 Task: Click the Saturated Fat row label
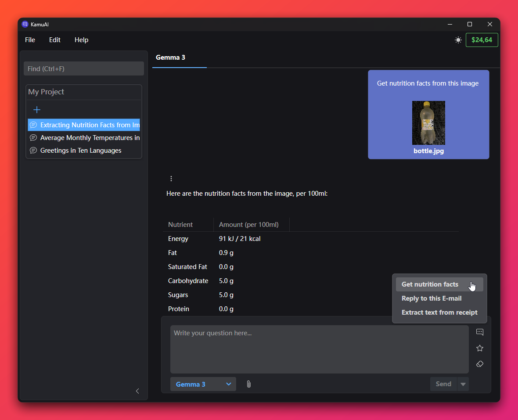(187, 267)
